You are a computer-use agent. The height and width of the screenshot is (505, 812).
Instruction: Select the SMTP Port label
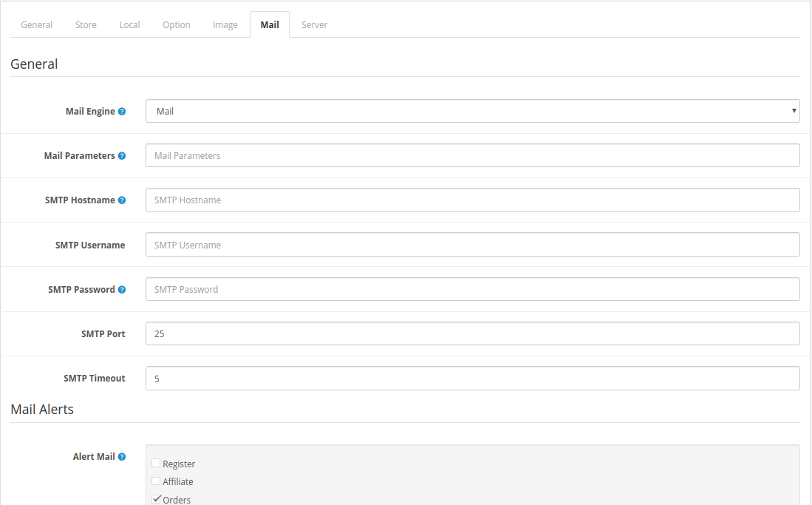tap(103, 334)
